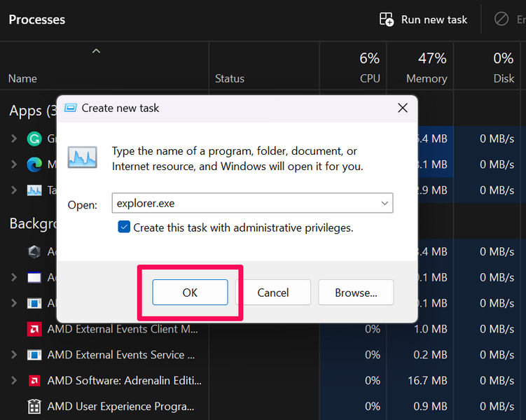This screenshot has width=526, height=420.
Task: Expand the AMD External Events Service chevron
Action: (x=14, y=355)
